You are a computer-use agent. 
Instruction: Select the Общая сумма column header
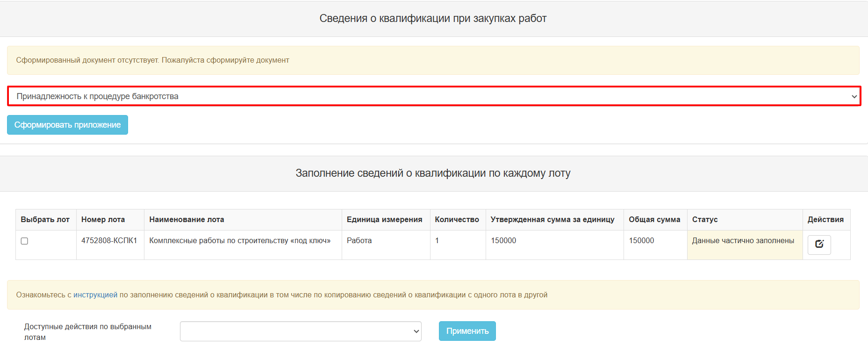click(654, 220)
